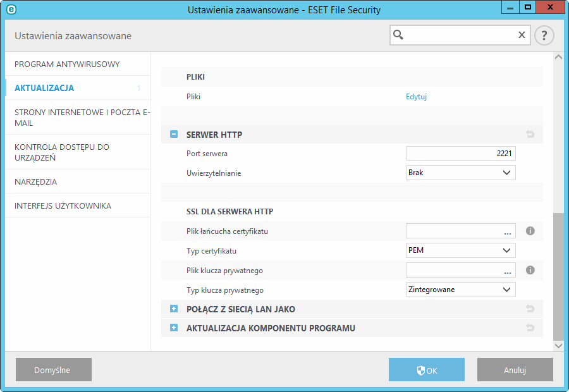
Task: Close the Ustawienia zaawansowane window
Action: pos(550,7)
